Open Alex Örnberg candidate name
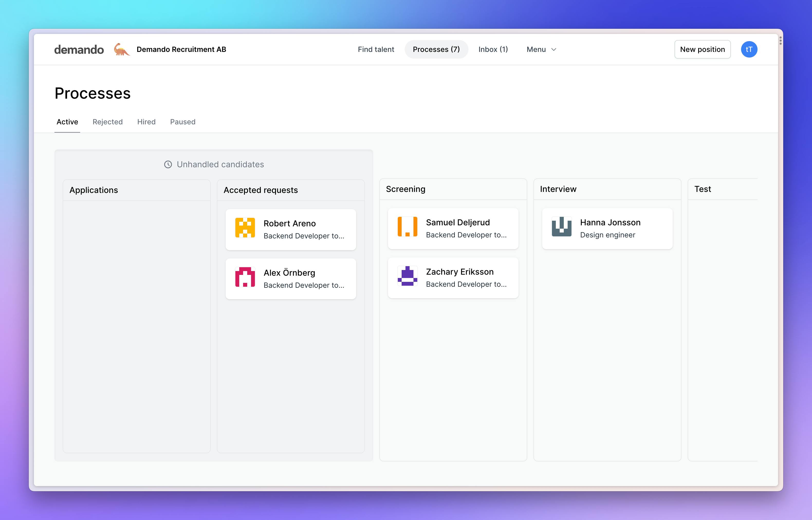Screen dimensions: 812x520 289,273
